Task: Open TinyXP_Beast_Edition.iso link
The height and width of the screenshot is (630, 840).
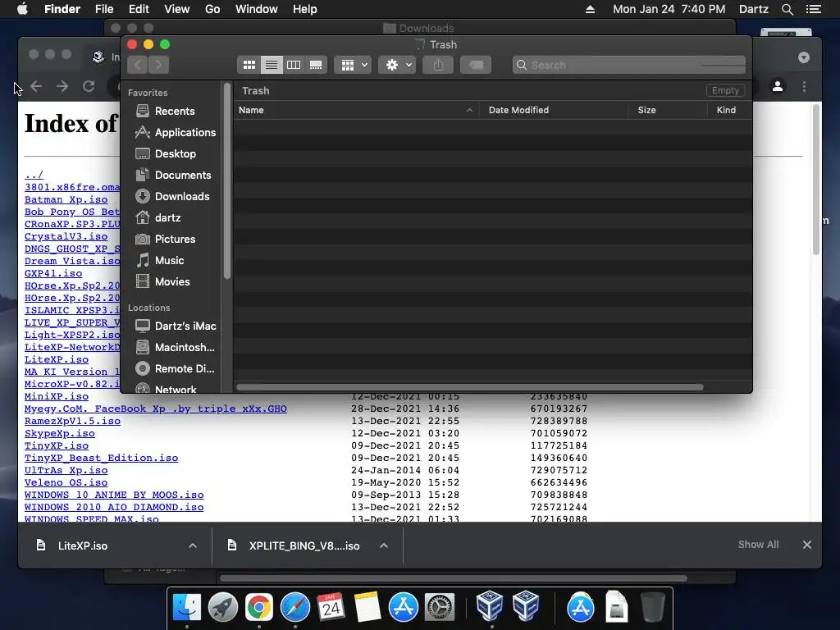Action: coord(101,458)
